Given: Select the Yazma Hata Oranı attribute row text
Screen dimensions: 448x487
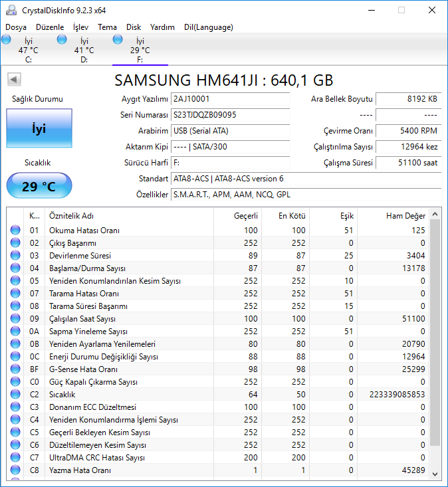Looking at the screenshot, I should coord(80,470).
